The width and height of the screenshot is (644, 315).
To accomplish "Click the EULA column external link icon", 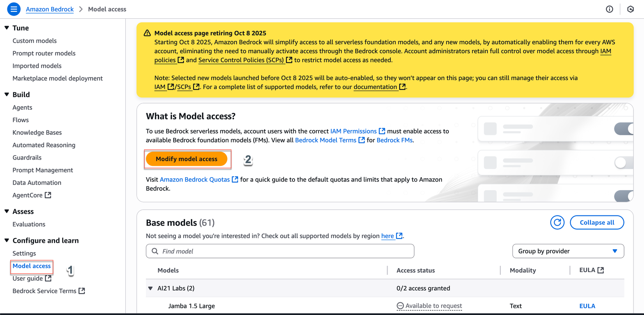I will tap(601, 270).
